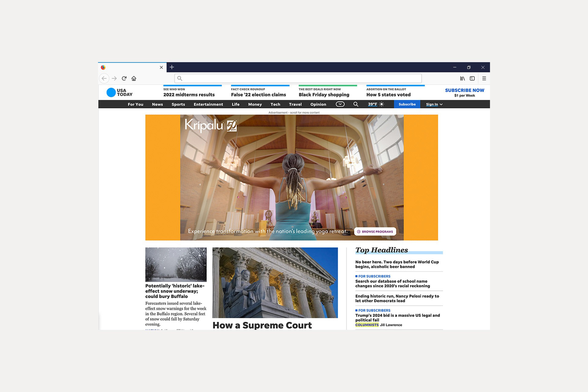Expand more sections dropdown in nav bar

340,104
